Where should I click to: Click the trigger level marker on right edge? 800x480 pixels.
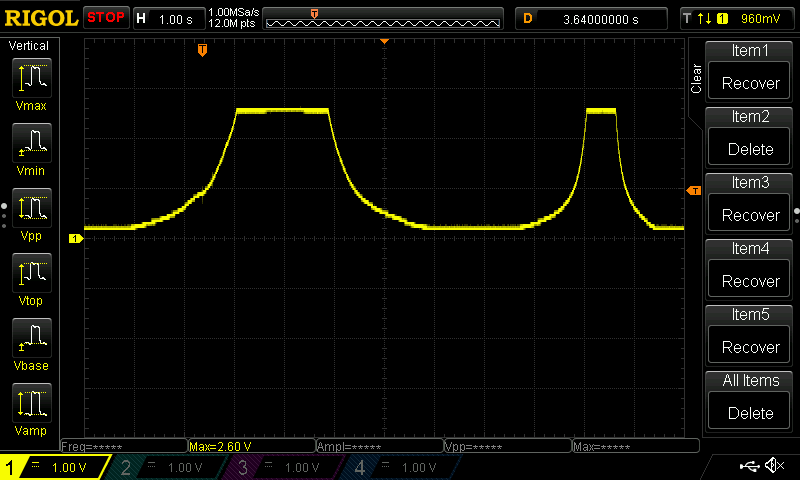click(x=694, y=191)
